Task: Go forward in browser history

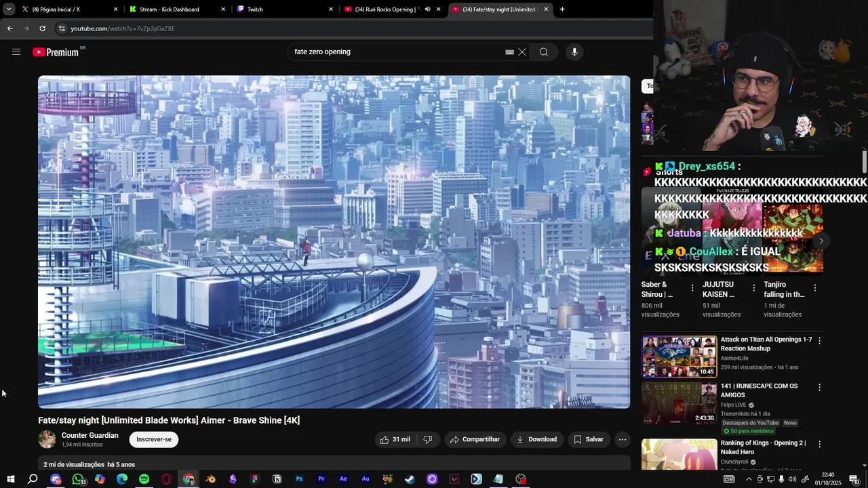Action: (26, 28)
